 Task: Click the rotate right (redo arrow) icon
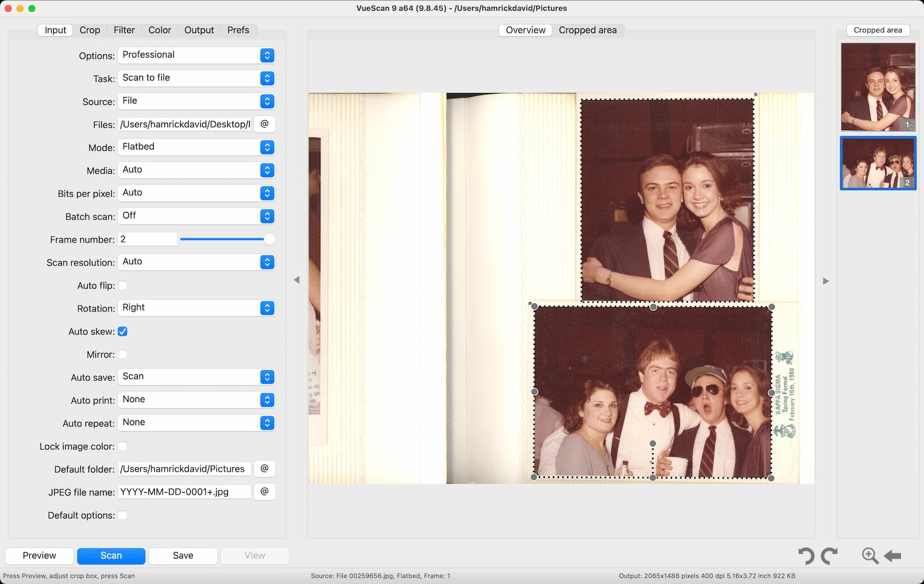click(829, 555)
